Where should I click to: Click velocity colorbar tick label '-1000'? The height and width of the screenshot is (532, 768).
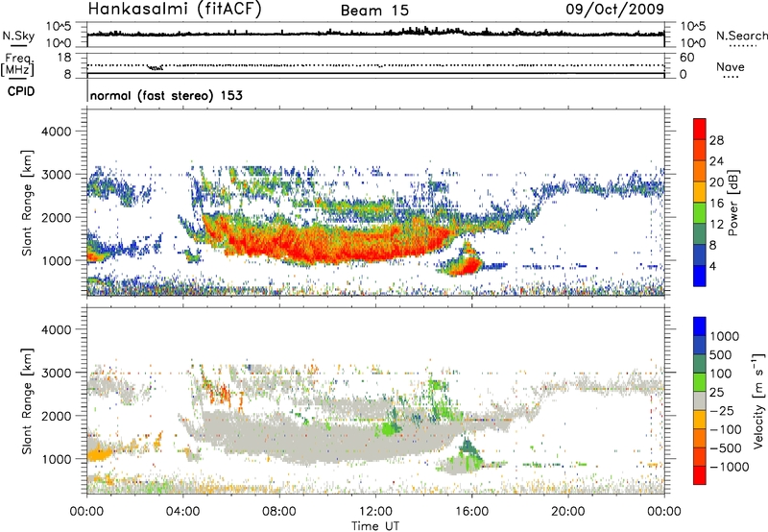tap(729, 467)
